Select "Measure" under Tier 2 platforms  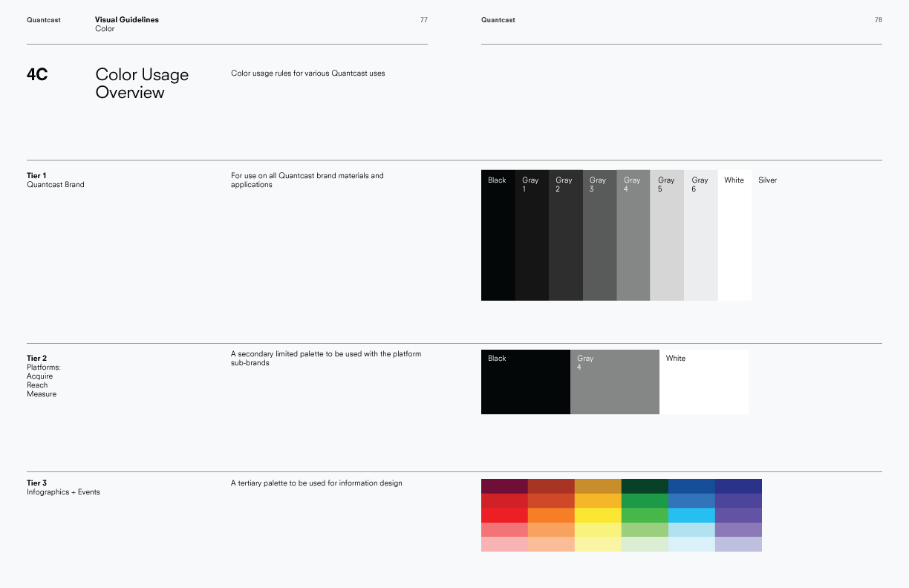click(x=42, y=394)
